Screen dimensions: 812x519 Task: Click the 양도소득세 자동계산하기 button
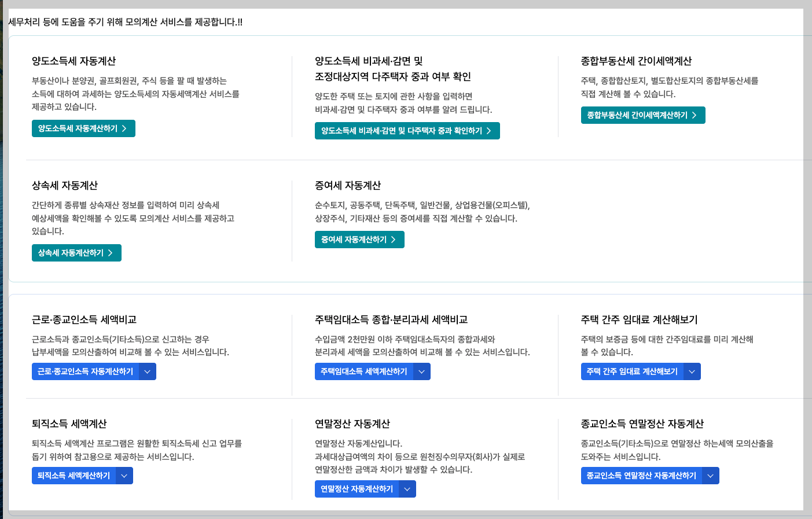(83, 128)
